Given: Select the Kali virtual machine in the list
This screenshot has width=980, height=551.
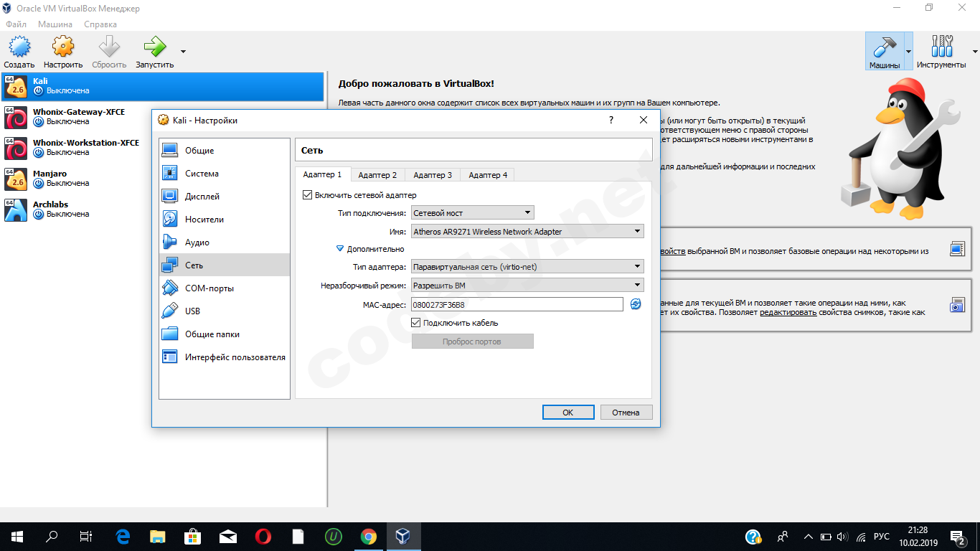Looking at the screenshot, I should click(x=163, y=86).
